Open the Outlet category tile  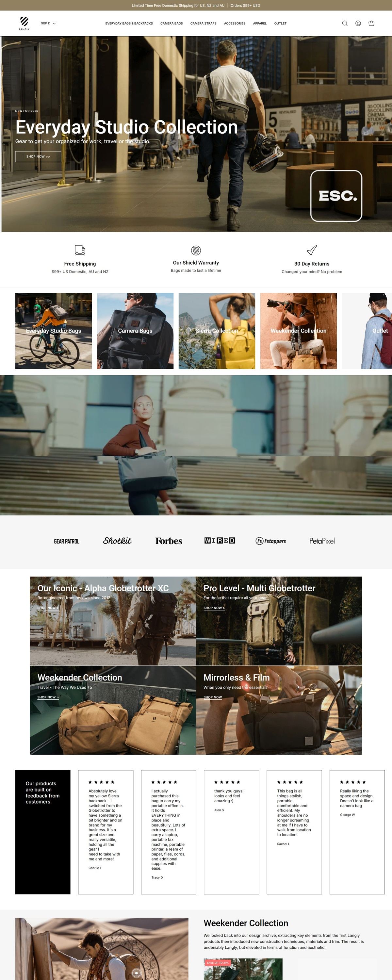367,331
